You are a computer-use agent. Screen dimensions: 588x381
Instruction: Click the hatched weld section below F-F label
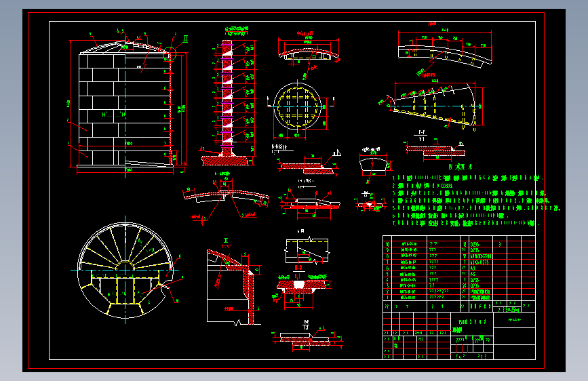coord(436,151)
